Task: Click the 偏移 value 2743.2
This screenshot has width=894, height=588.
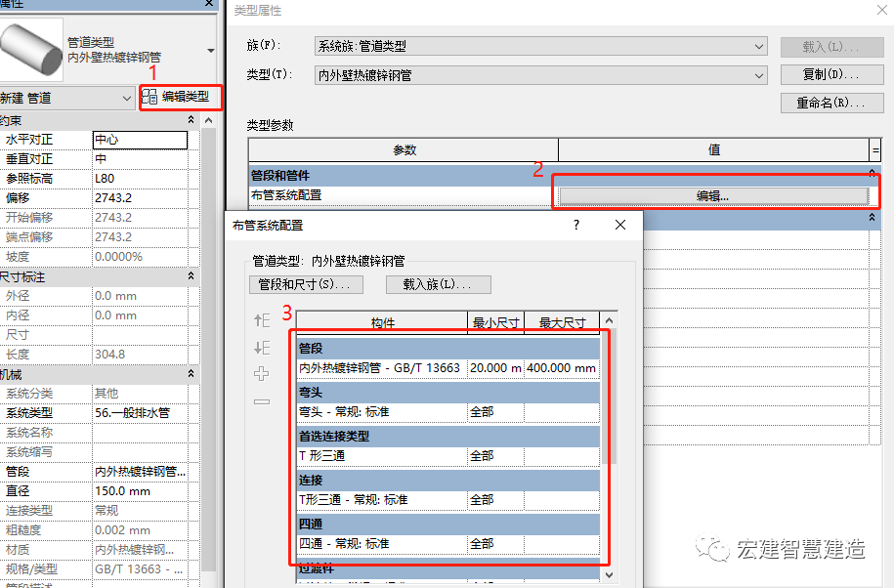Action: (141, 197)
